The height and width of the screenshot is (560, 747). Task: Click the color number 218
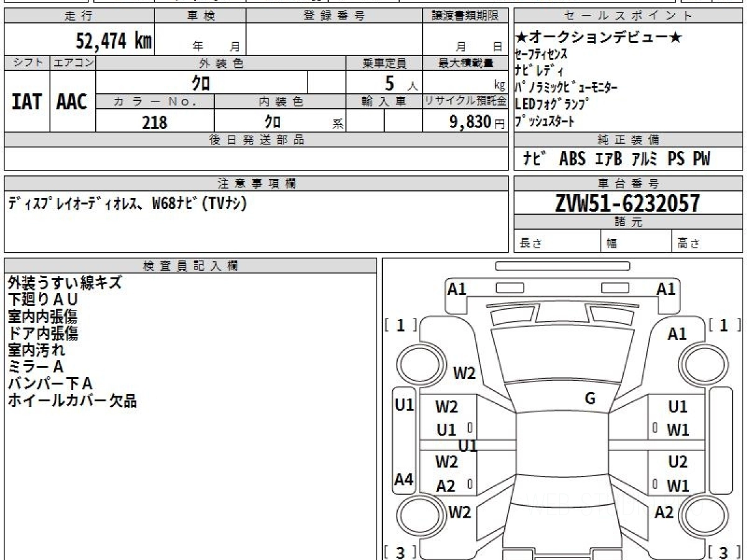pyautogui.click(x=154, y=122)
